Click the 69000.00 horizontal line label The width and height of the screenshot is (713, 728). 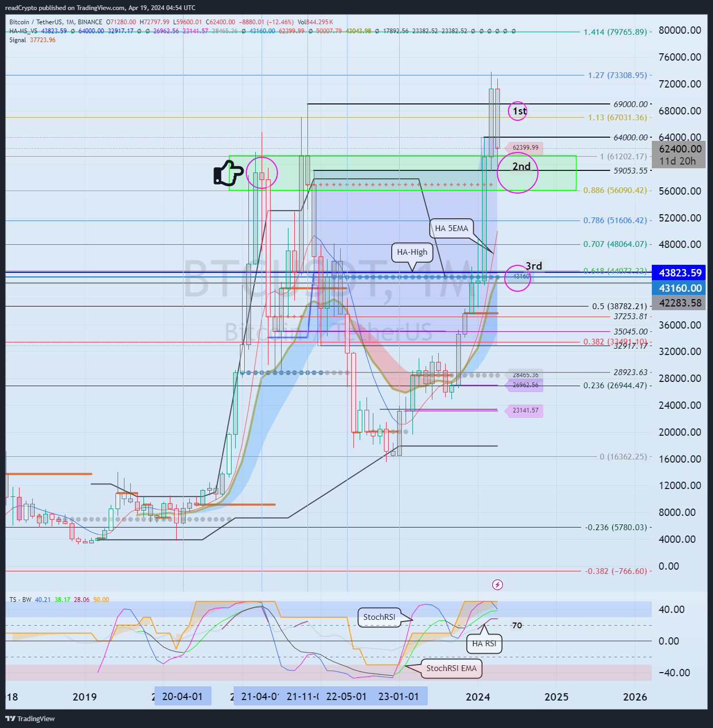coord(630,104)
